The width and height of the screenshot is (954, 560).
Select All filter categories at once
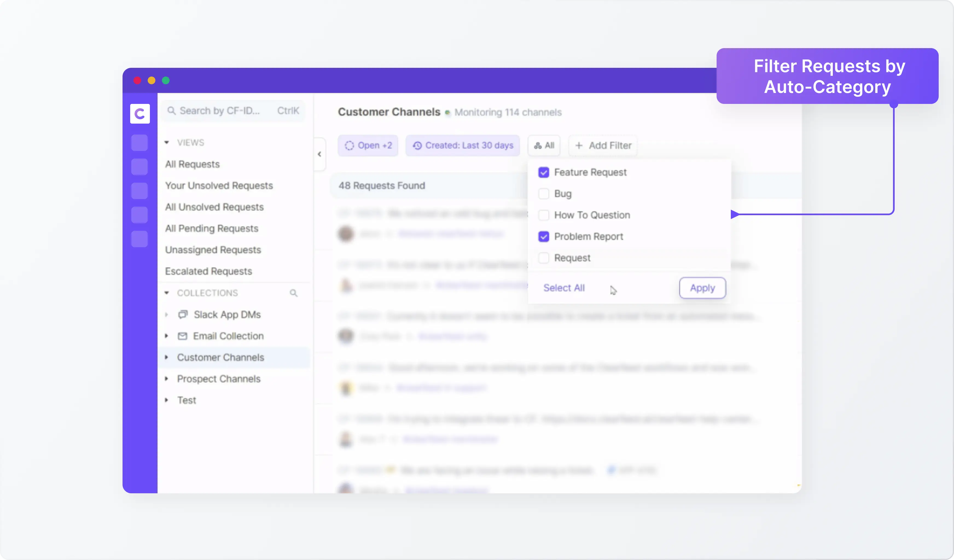point(564,288)
